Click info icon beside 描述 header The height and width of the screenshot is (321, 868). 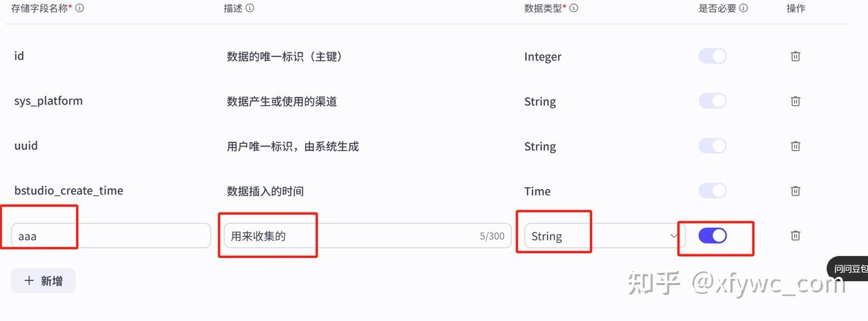click(x=250, y=9)
